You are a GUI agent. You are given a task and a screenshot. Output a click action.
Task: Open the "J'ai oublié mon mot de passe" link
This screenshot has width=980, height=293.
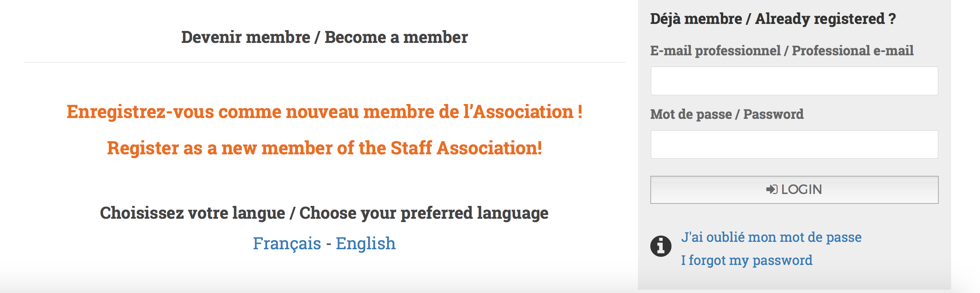[x=771, y=237]
